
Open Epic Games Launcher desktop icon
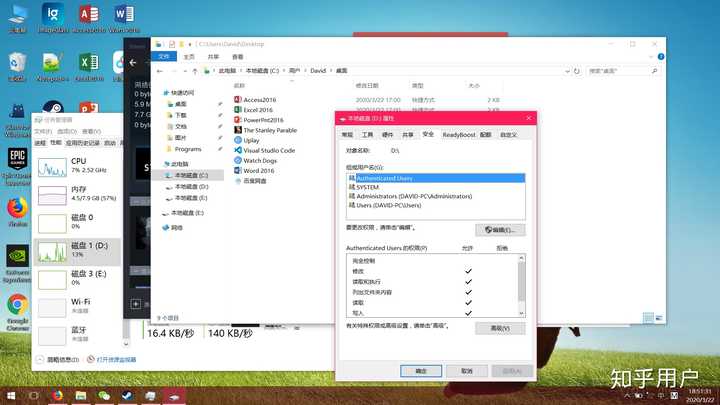point(17,165)
